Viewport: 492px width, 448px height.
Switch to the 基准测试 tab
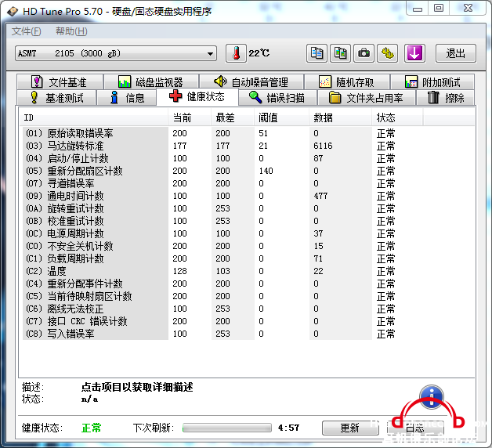point(56,98)
